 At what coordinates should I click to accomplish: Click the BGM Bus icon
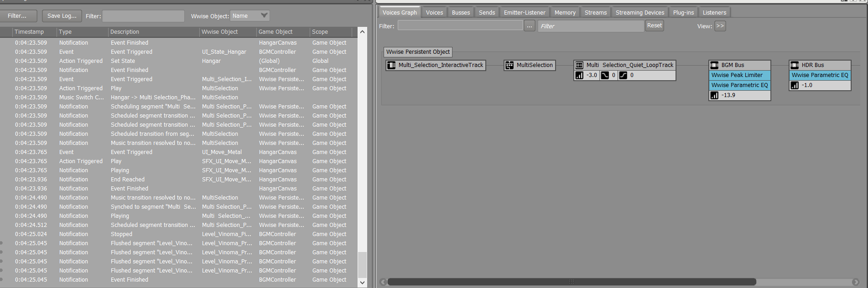click(714, 65)
